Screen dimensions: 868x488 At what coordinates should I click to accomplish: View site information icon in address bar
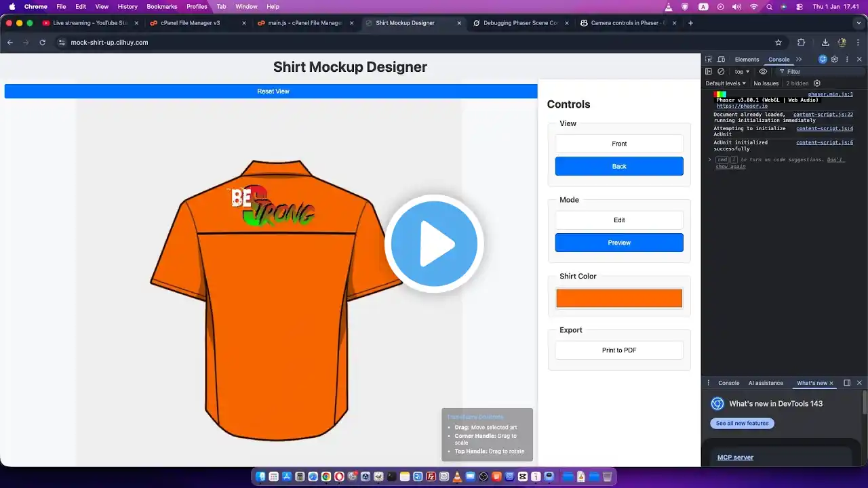coord(62,42)
